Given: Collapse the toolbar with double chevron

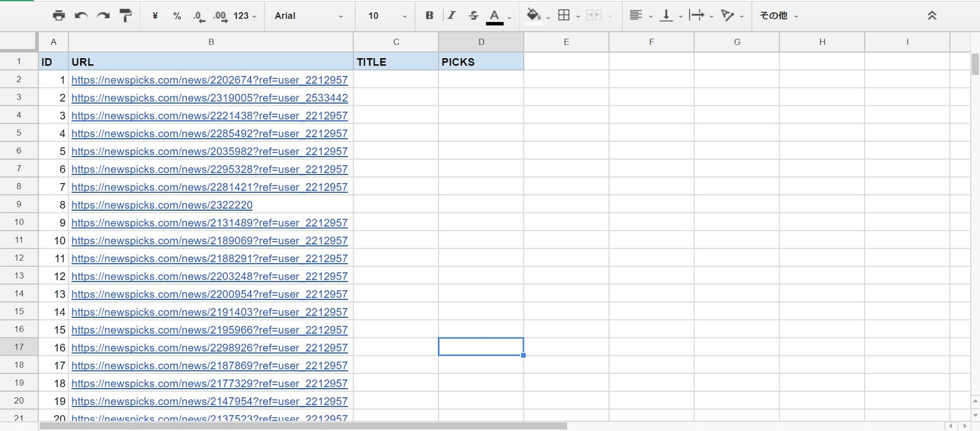Looking at the screenshot, I should coord(932,16).
